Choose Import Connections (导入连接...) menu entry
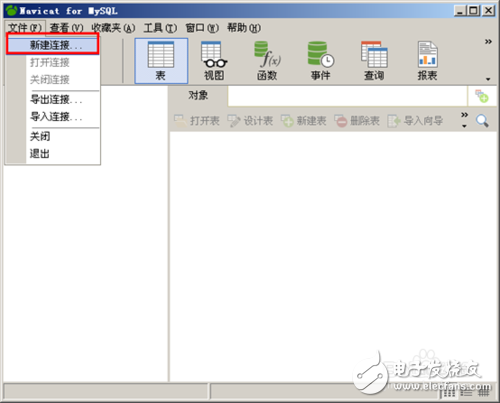The image size is (500, 403). [53, 117]
